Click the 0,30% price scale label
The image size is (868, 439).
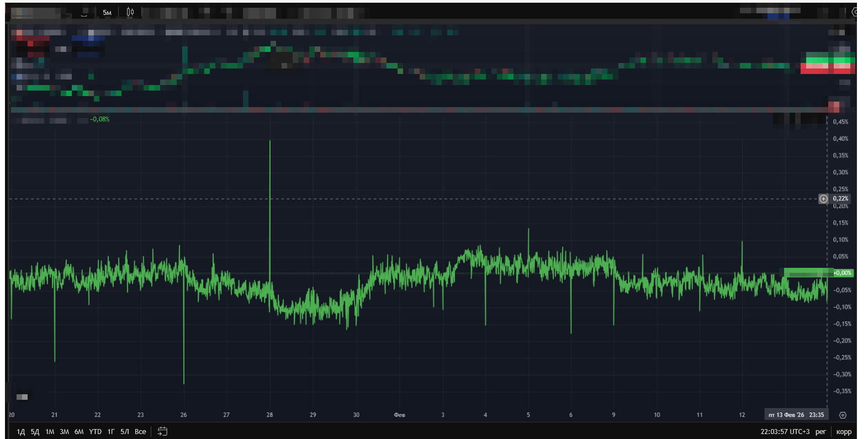tap(840, 172)
